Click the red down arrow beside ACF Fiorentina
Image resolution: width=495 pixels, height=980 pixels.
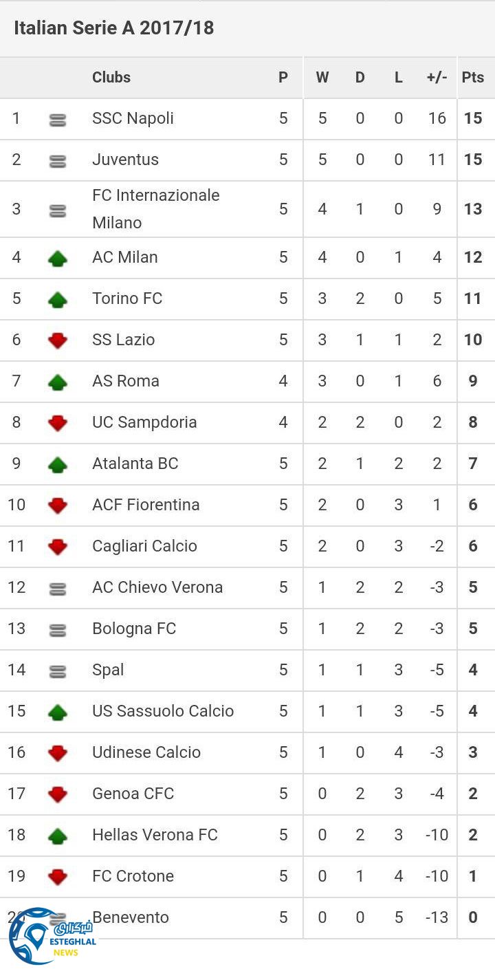pos(58,505)
